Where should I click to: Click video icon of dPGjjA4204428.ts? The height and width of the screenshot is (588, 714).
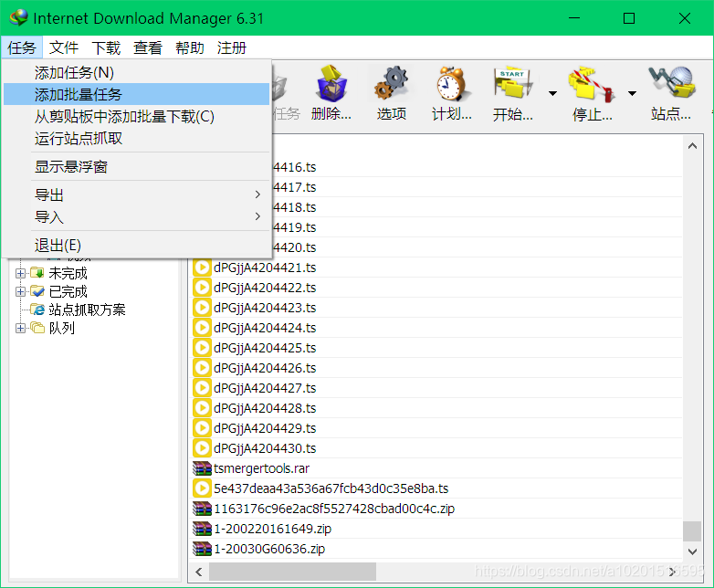201,408
